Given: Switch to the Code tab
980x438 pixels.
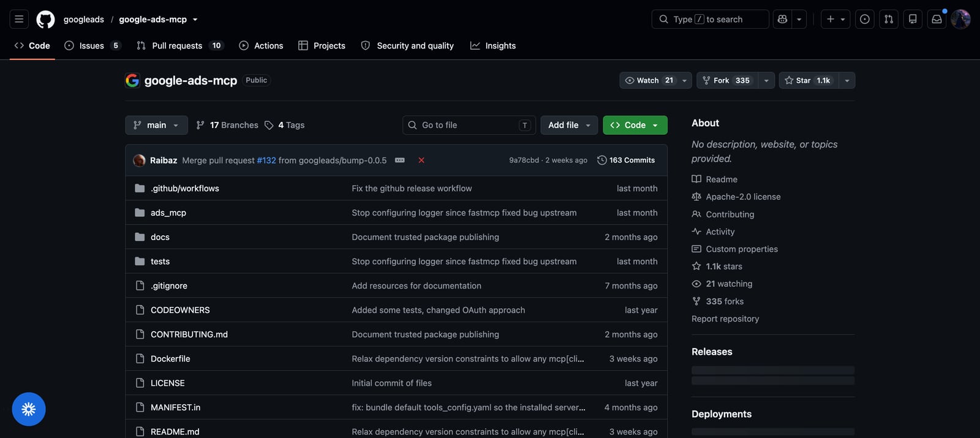Looking at the screenshot, I should click(32, 45).
